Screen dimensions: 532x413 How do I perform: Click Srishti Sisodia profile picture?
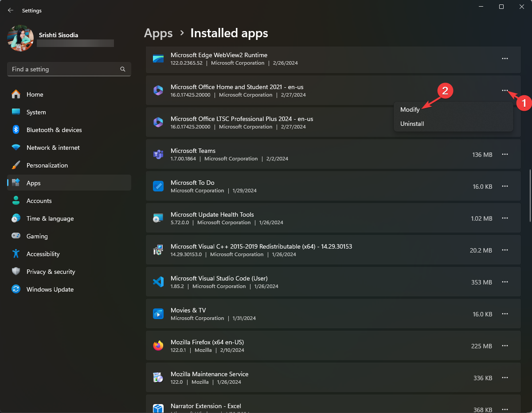(20, 38)
